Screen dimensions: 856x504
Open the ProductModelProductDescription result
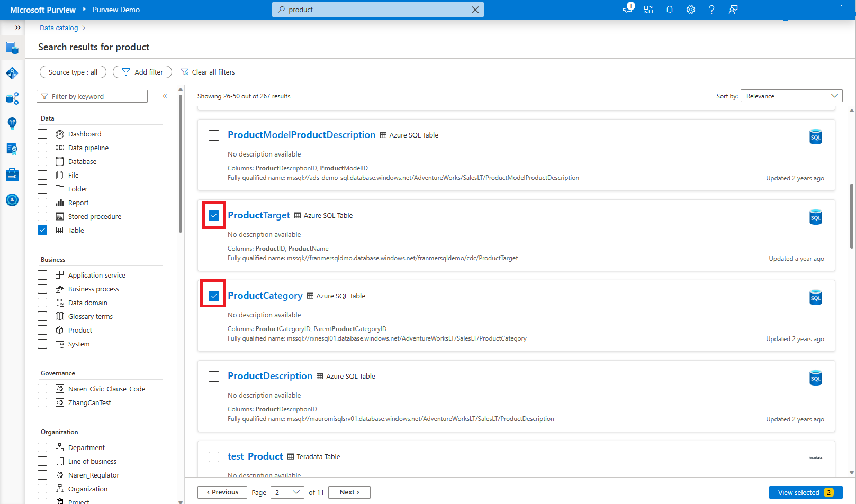[302, 135]
